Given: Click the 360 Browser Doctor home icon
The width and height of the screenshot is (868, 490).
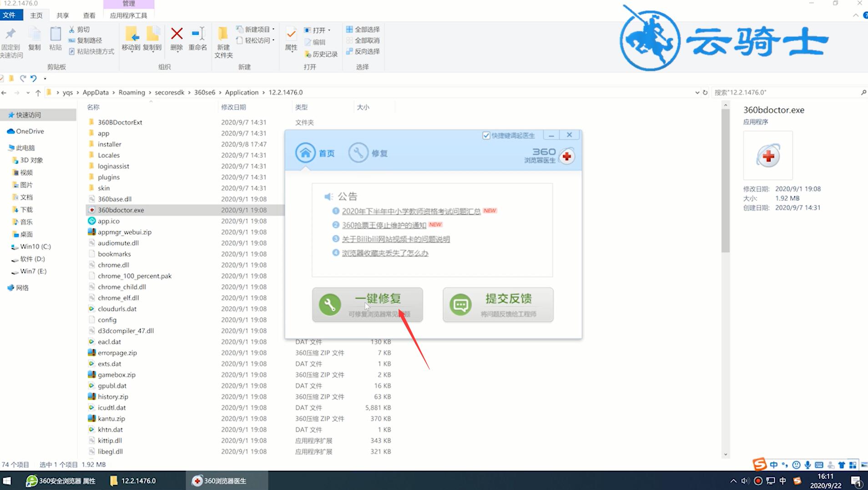Looking at the screenshot, I should (x=305, y=153).
